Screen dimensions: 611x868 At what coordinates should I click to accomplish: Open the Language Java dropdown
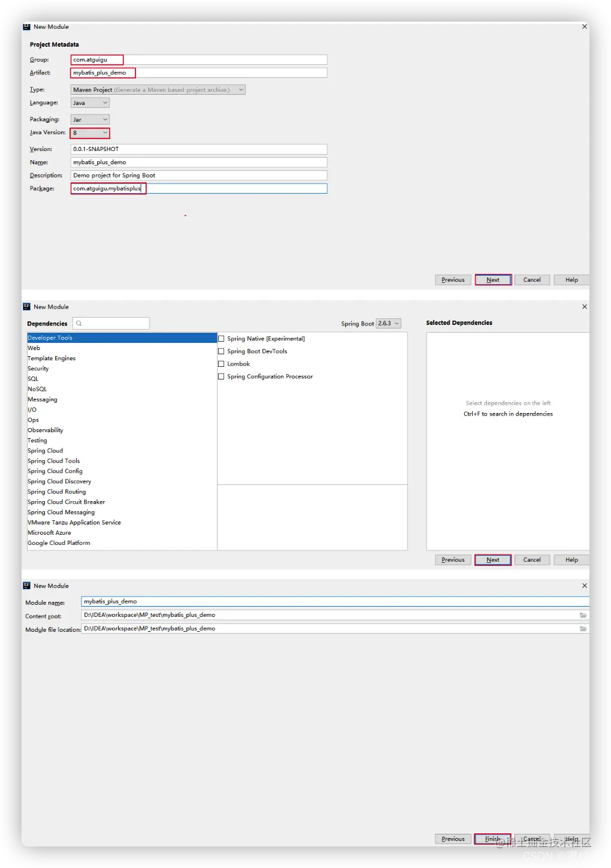coord(90,103)
